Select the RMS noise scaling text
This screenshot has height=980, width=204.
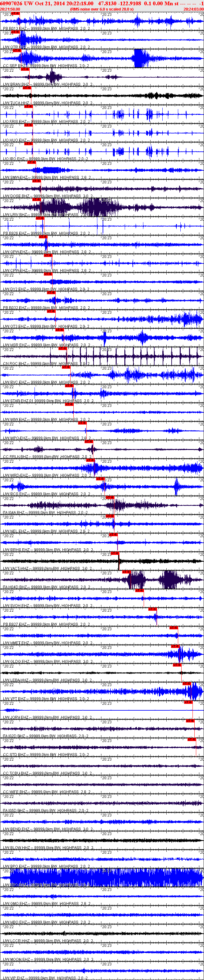(101, 9)
